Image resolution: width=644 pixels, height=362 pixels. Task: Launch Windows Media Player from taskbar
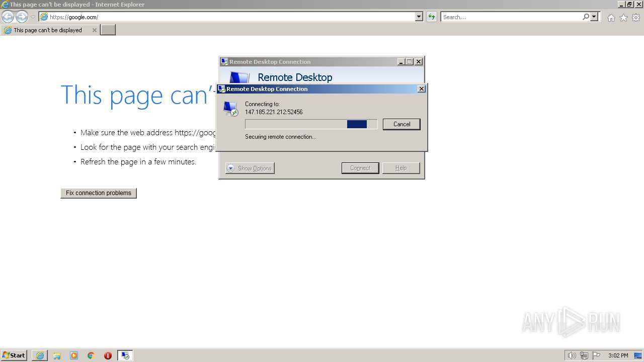(x=74, y=355)
